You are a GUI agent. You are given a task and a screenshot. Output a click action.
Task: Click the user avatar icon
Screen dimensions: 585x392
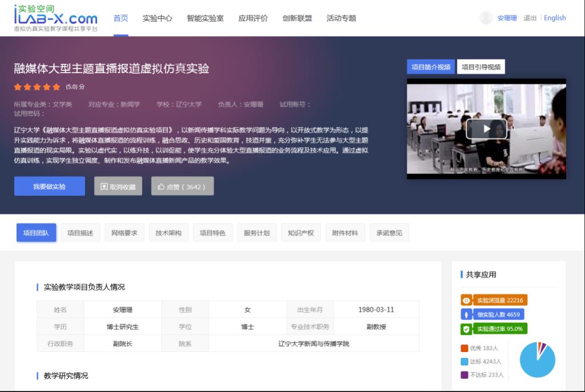[486, 18]
